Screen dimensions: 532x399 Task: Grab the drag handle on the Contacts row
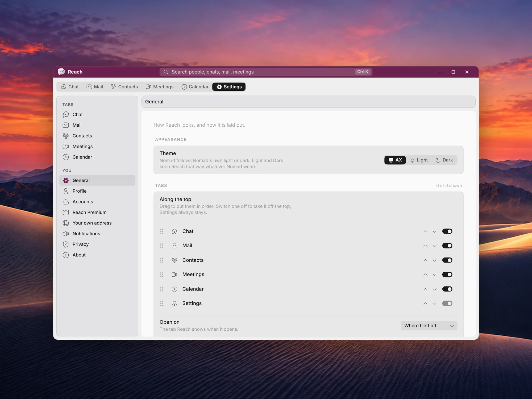(x=162, y=260)
